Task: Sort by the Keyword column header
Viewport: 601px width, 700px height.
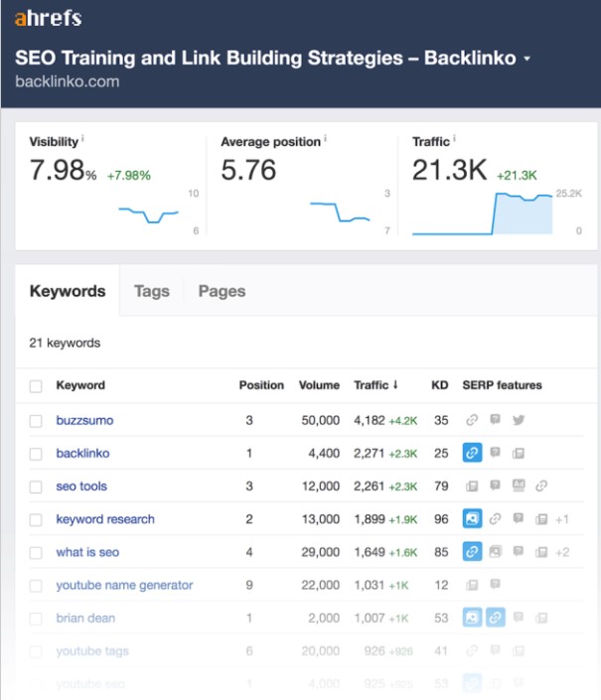Action: (x=80, y=385)
